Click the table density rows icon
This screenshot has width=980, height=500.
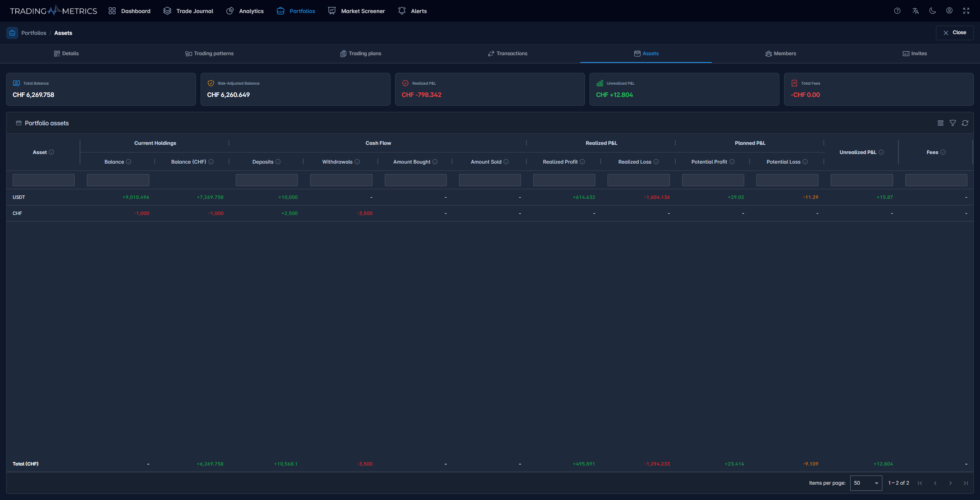click(x=941, y=123)
